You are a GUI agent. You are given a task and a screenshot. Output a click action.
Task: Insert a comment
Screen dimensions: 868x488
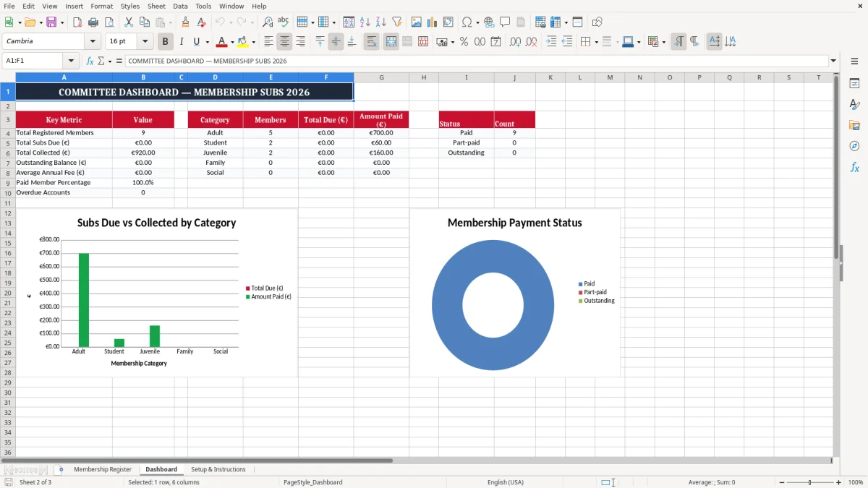(x=505, y=22)
